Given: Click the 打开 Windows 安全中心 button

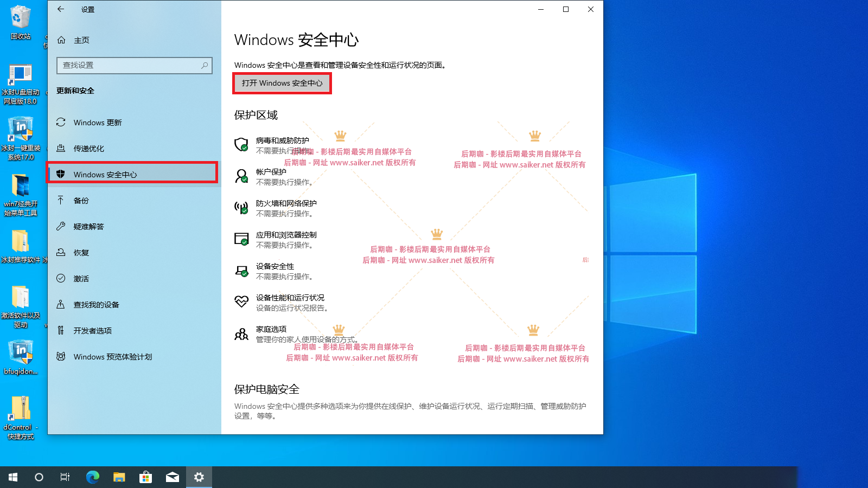Looking at the screenshot, I should click(x=282, y=83).
